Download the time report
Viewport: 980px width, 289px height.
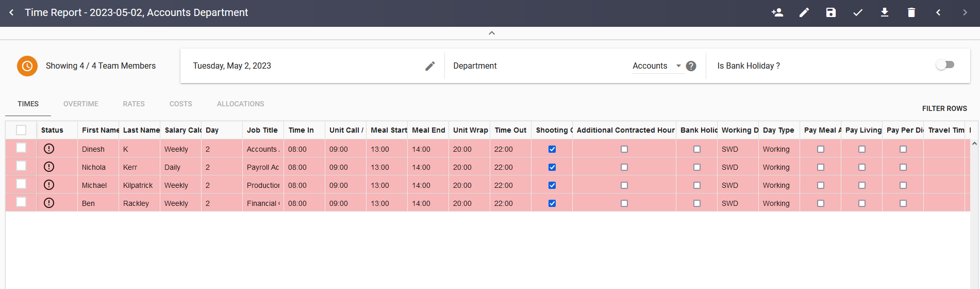click(x=885, y=12)
